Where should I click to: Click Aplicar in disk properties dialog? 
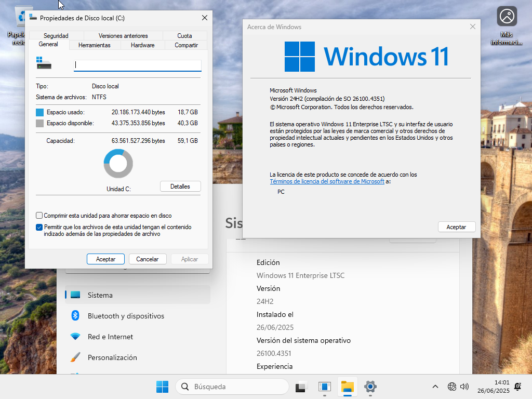tap(189, 259)
